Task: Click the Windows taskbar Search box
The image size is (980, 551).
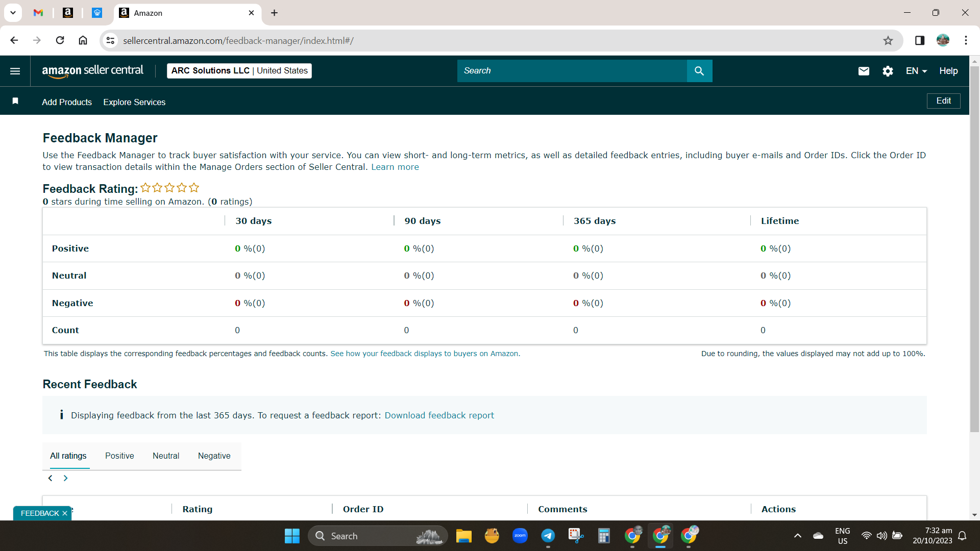Action: (378, 536)
